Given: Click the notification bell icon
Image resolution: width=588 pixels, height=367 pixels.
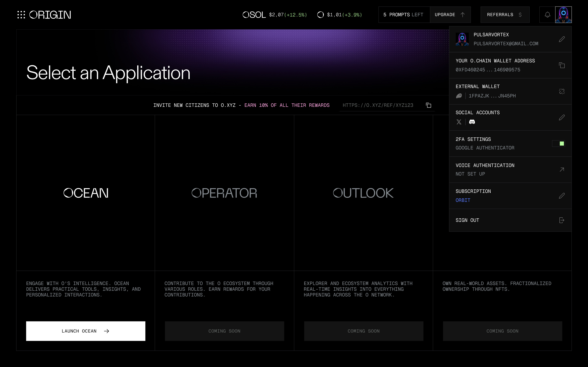Looking at the screenshot, I should click(547, 15).
